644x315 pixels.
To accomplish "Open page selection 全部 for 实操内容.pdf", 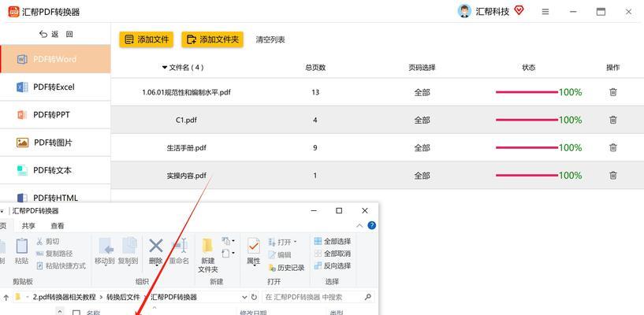I will [x=422, y=176].
